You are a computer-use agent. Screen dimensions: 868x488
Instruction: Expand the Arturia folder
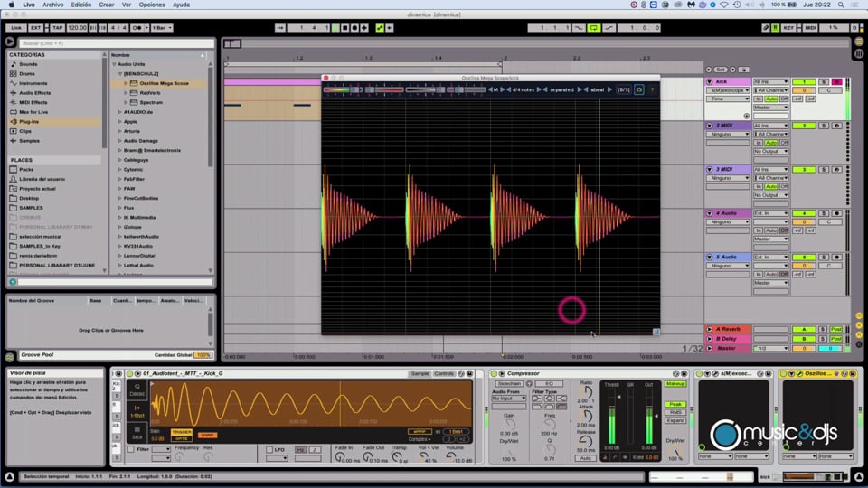120,131
